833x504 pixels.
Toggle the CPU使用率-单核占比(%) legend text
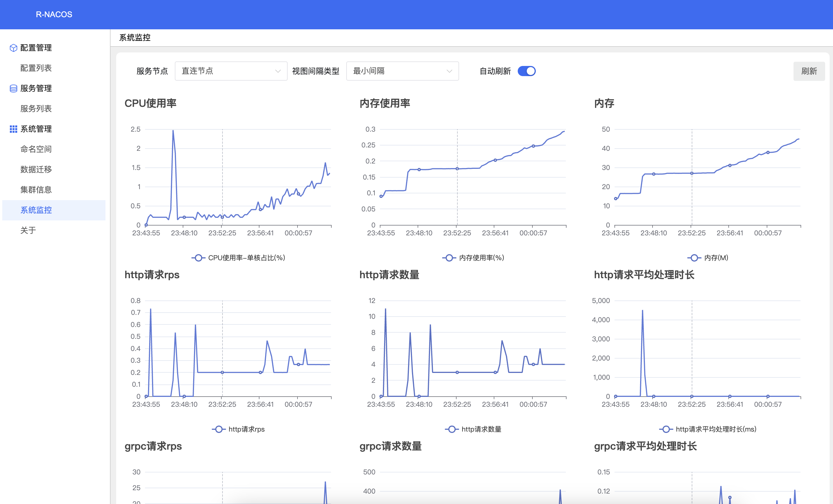(246, 258)
